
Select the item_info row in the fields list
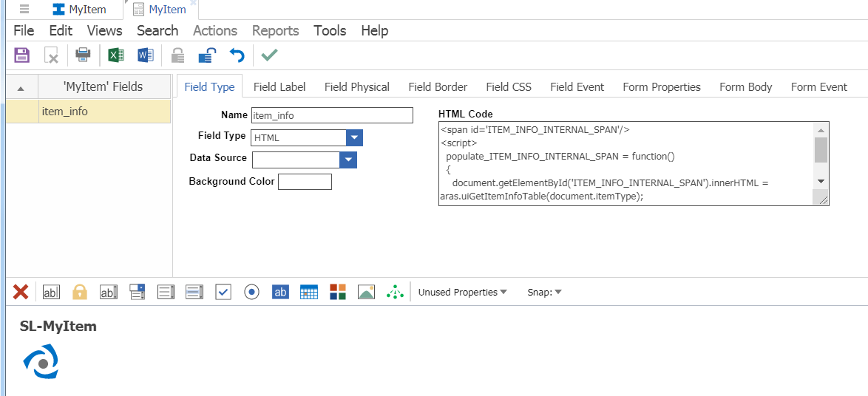(x=89, y=111)
